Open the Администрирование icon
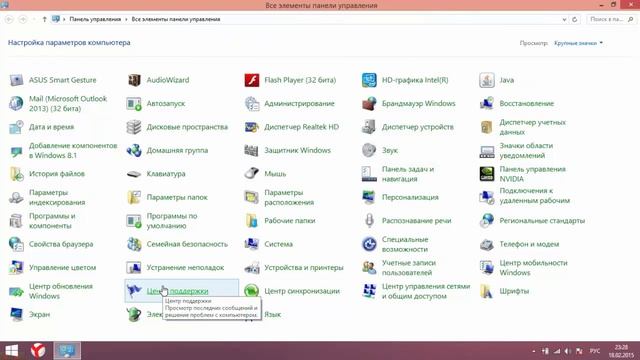 pyautogui.click(x=252, y=103)
